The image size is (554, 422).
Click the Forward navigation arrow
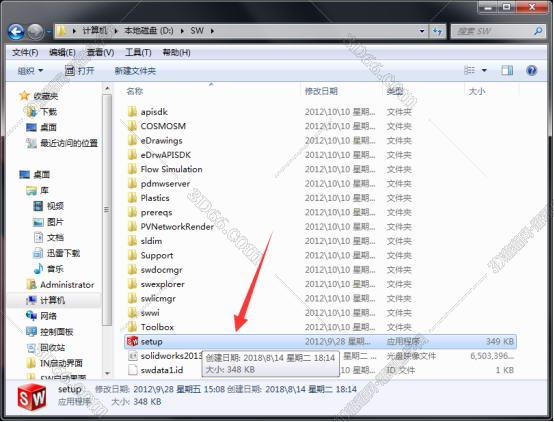(x=35, y=32)
